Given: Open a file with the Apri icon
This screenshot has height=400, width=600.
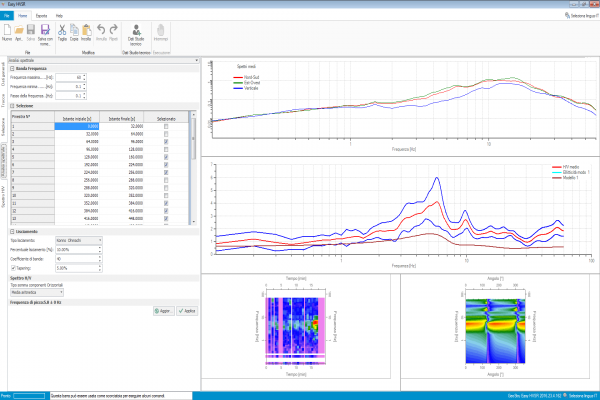Looking at the screenshot, I should (x=20, y=32).
